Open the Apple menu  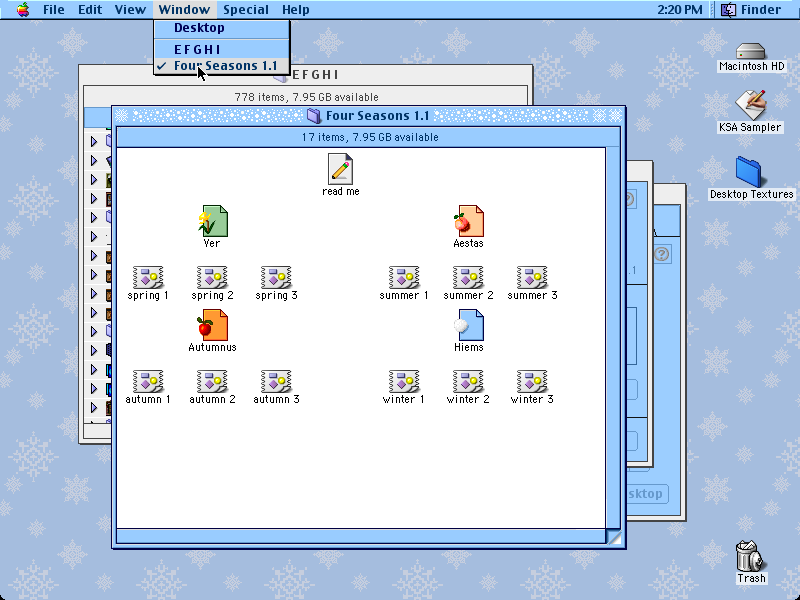pyautogui.click(x=23, y=9)
